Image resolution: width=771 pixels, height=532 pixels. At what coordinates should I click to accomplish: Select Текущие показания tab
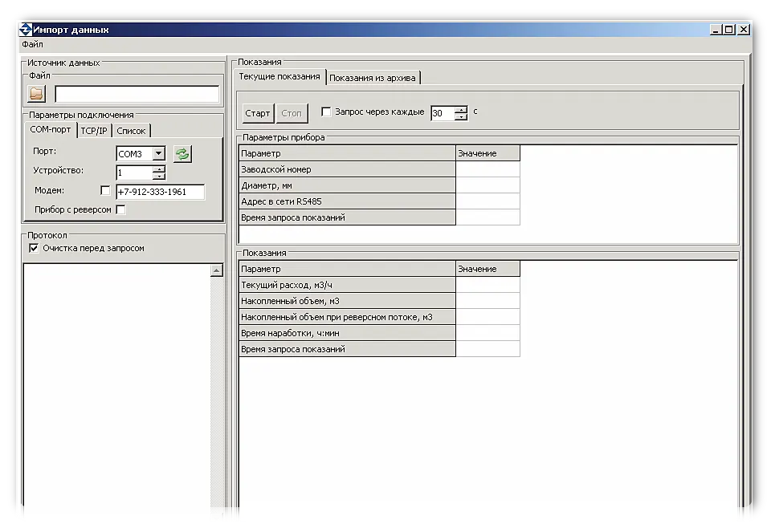[x=279, y=77]
